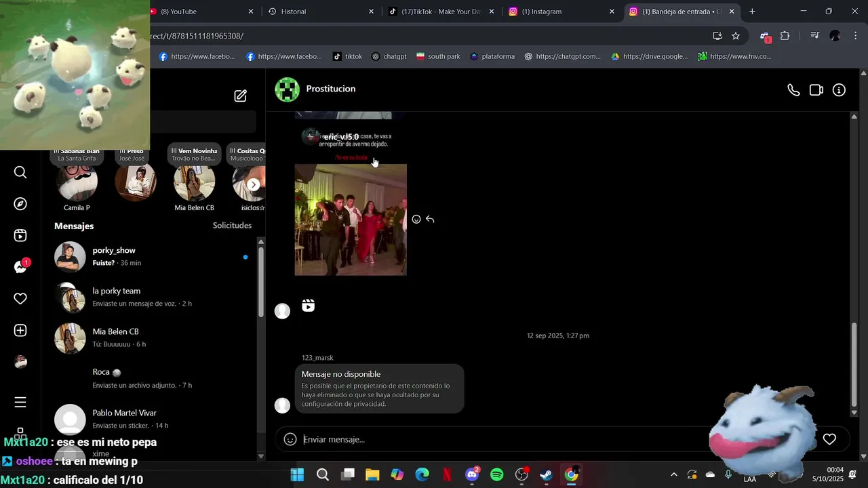Open OBS Studio from the taskbar

521,474
